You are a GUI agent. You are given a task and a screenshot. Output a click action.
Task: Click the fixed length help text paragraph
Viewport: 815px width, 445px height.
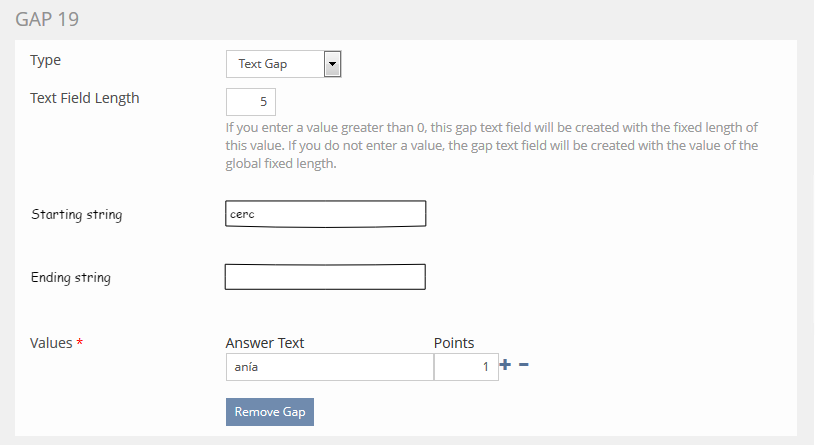tap(491, 146)
